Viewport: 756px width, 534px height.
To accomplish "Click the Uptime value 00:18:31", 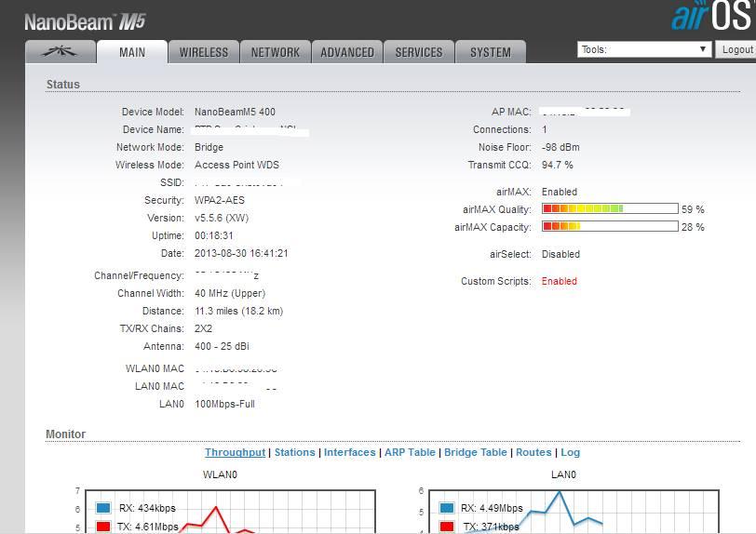I will 213,235.
